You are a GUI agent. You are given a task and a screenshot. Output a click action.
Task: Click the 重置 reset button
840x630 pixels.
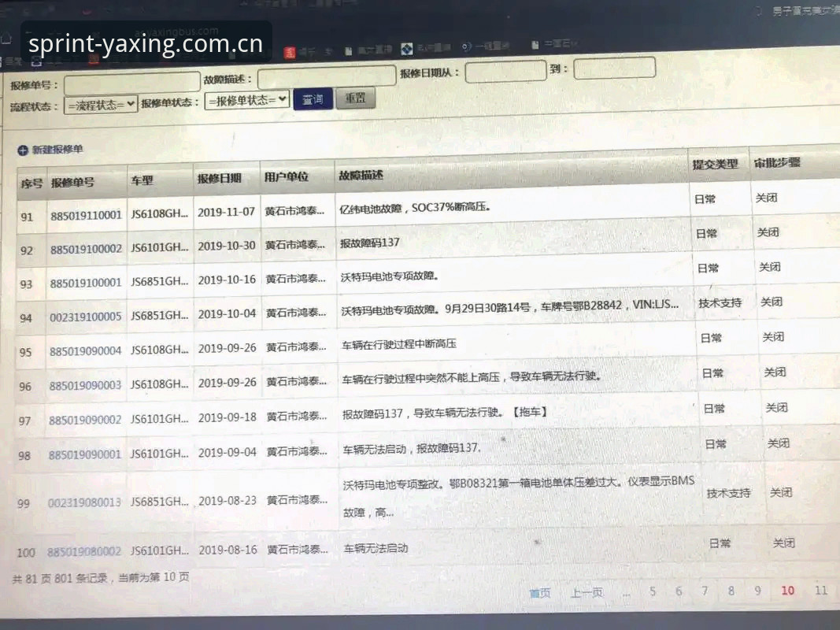coord(355,98)
